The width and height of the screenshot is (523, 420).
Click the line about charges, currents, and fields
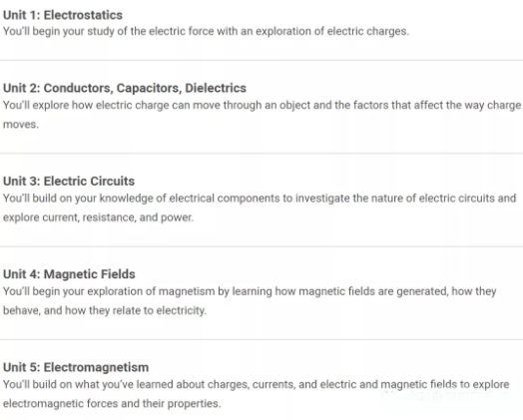click(x=256, y=384)
